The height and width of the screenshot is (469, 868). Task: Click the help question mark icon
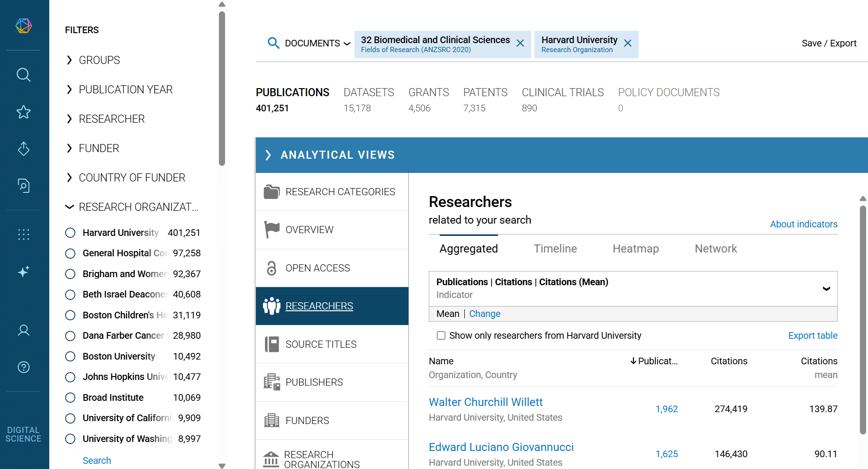point(24,367)
